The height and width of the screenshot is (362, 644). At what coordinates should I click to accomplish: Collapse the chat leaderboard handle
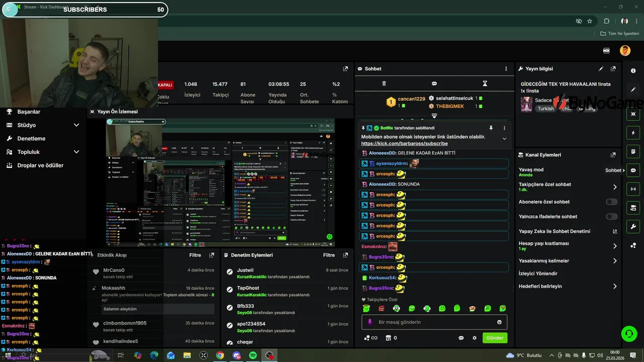(x=434, y=116)
